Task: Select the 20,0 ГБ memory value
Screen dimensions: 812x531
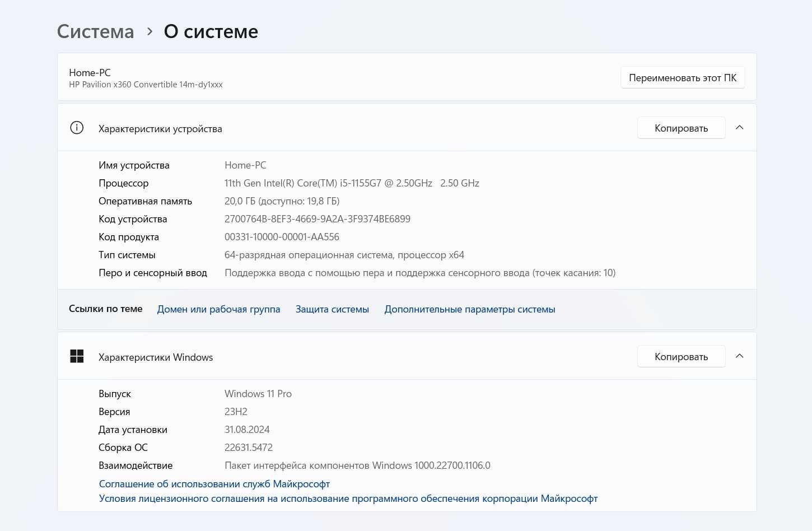Action: pos(282,201)
